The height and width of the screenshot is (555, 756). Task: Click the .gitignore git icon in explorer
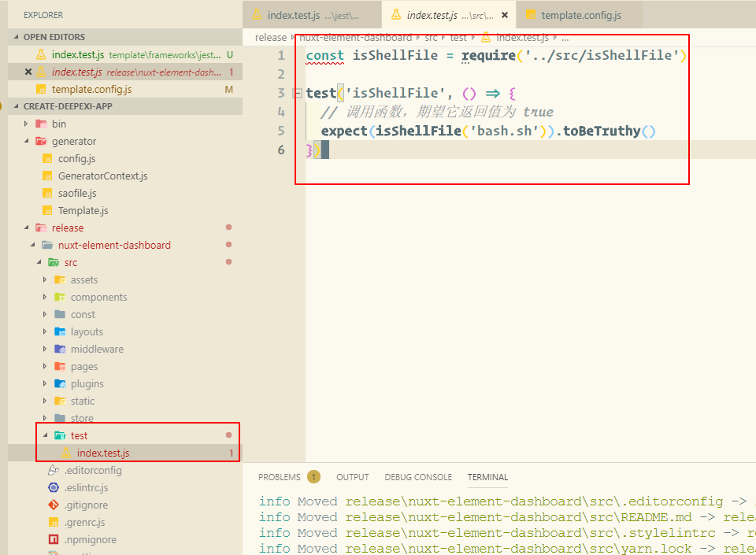pos(54,505)
